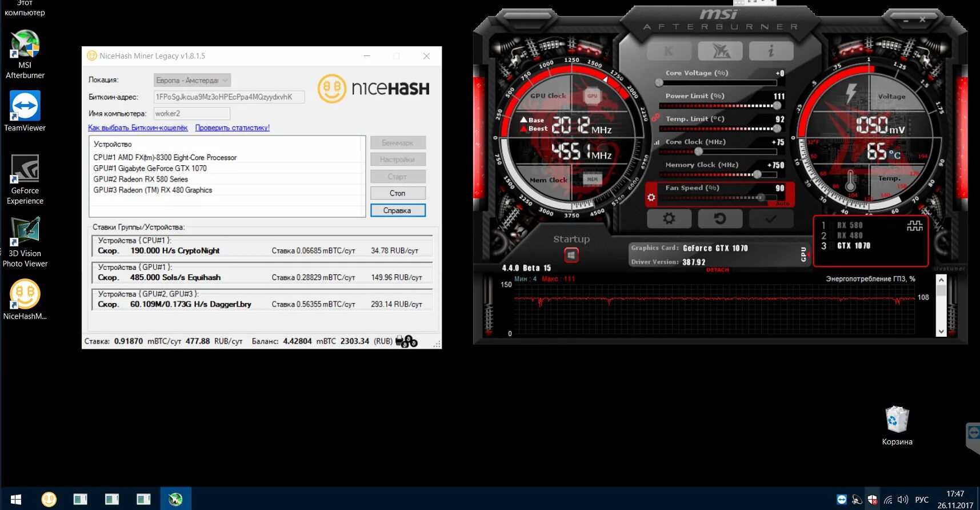Open the 'Как выбрать Биткоин-кошелёк' link
The width and height of the screenshot is (980, 510).
pyautogui.click(x=138, y=127)
